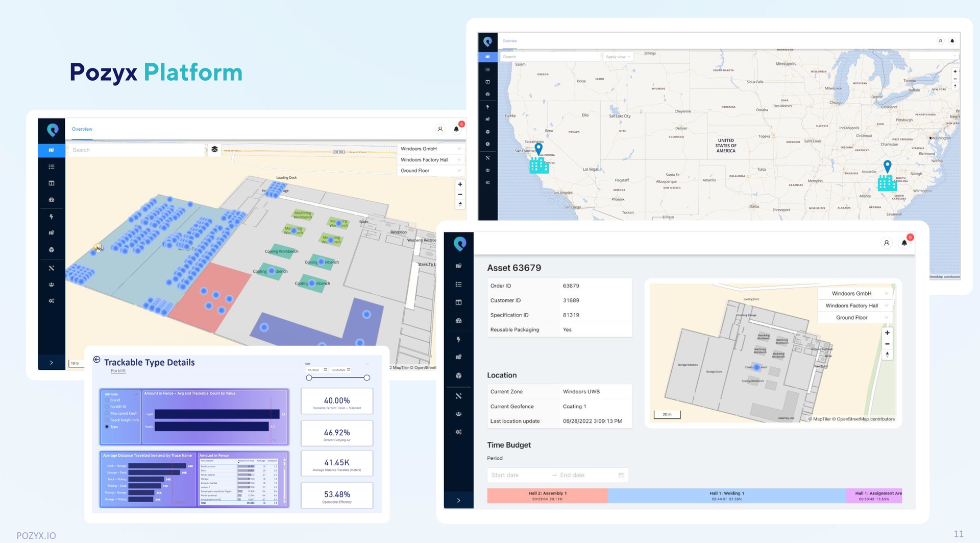Select the Brand radio button in Attribute filter
The image size is (980, 543).
pyautogui.click(x=107, y=400)
